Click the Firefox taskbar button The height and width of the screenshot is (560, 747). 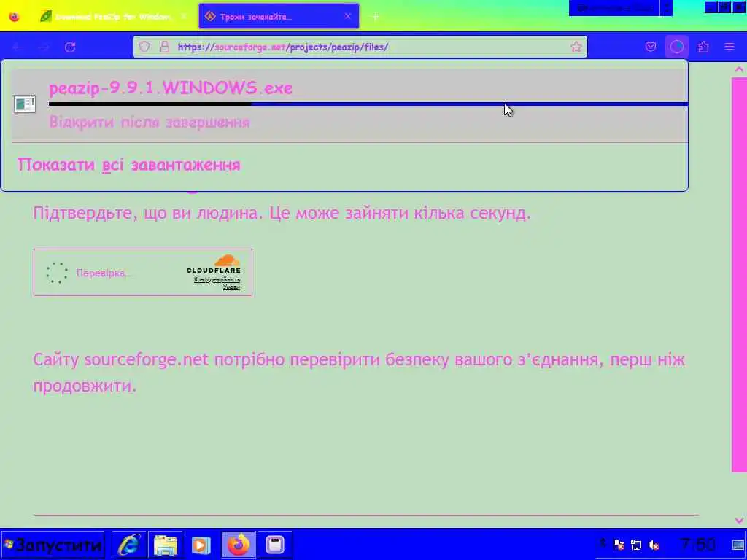coord(239,545)
